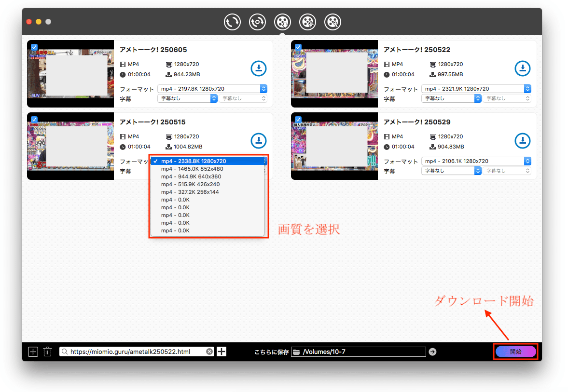Click the title text アメトーーク! 250522
This screenshot has height=392, width=568.
click(x=417, y=50)
